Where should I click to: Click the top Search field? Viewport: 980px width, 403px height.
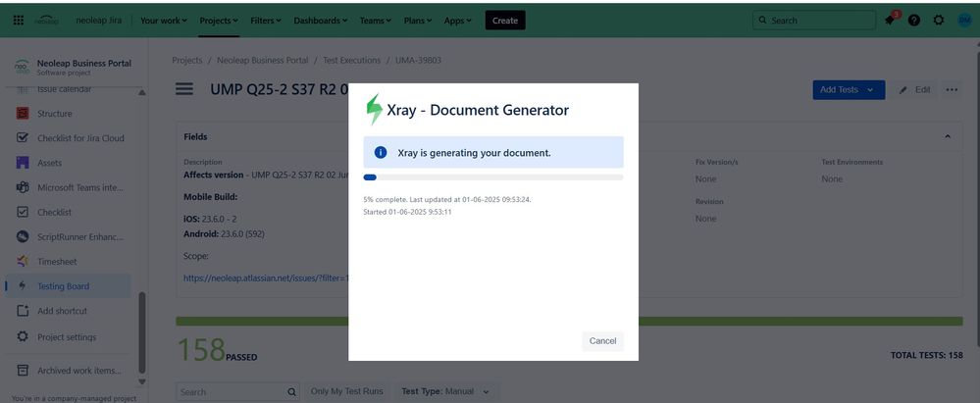(814, 20)
